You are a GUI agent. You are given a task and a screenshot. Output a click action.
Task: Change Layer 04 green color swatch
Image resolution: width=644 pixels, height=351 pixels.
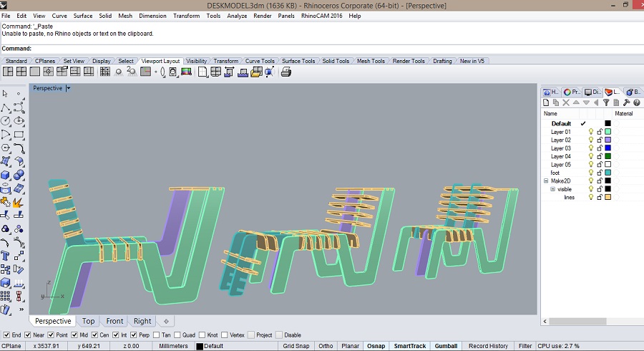pos(608,156)
